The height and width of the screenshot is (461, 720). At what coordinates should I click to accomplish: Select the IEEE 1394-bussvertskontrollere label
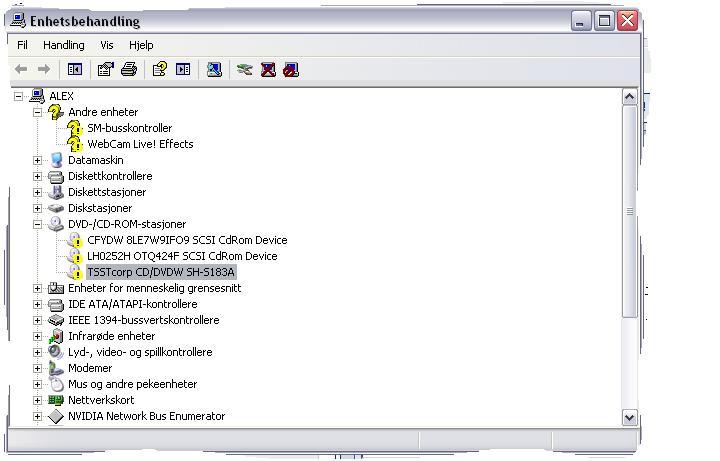pyautogui.click(x=143, y=320)
